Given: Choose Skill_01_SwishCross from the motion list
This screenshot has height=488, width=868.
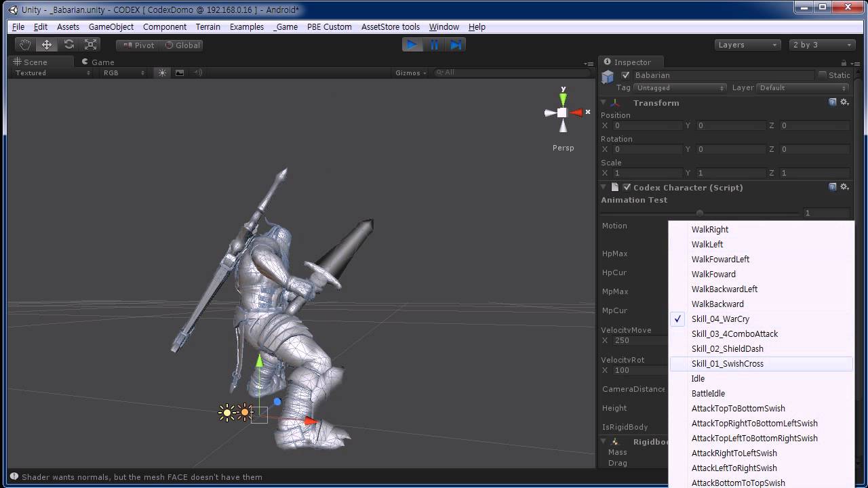Looking at the screenshot, I should point(727,364).
